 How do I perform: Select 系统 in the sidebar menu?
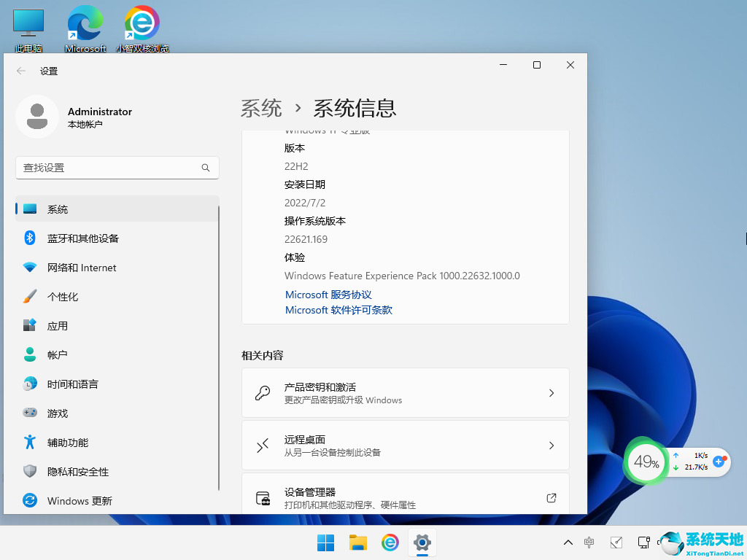pyautogui.click(x=58, y=209)
